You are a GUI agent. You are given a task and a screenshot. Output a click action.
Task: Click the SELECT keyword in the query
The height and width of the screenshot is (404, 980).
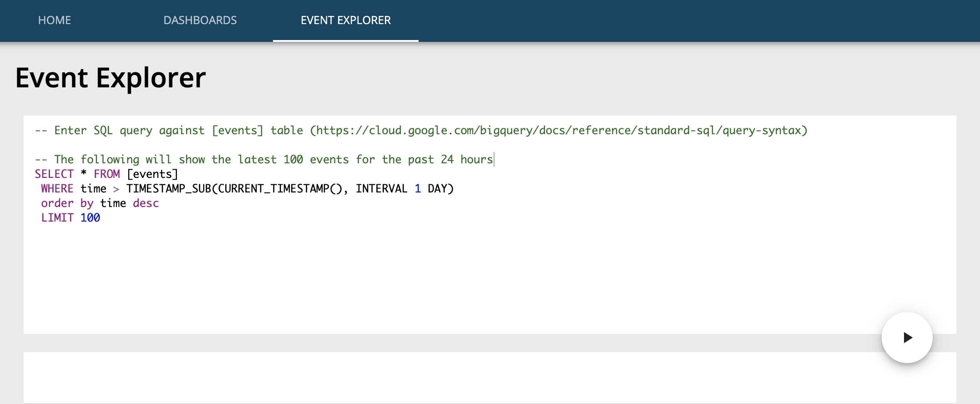(x=54, y=174)
